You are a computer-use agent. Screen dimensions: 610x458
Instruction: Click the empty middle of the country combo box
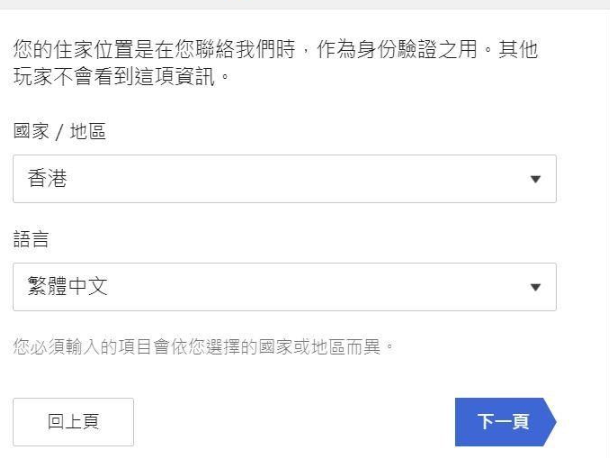click(300, 180)
